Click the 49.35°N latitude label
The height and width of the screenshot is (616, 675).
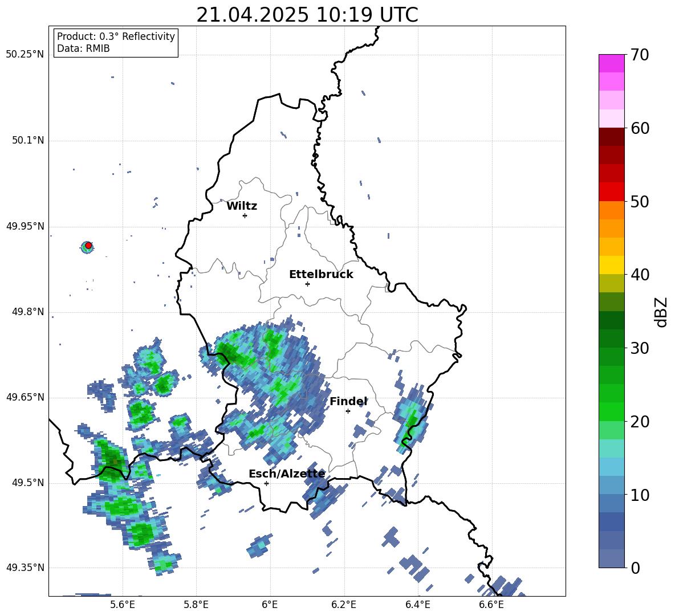pyautogui.click(x=25, y=568)
